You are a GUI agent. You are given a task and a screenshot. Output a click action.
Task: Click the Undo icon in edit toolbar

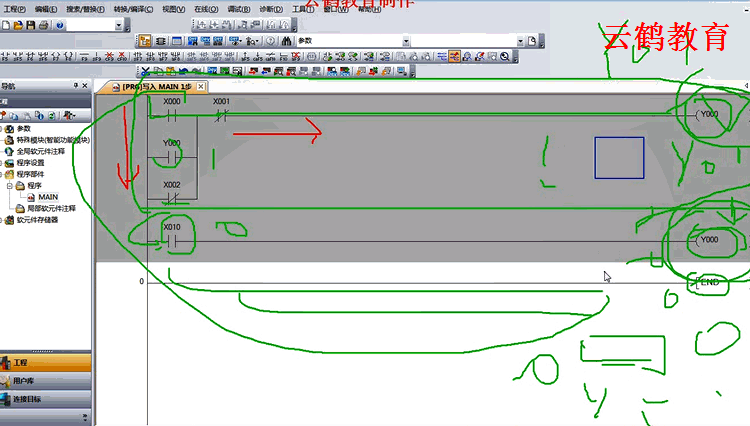coord(183,72)
